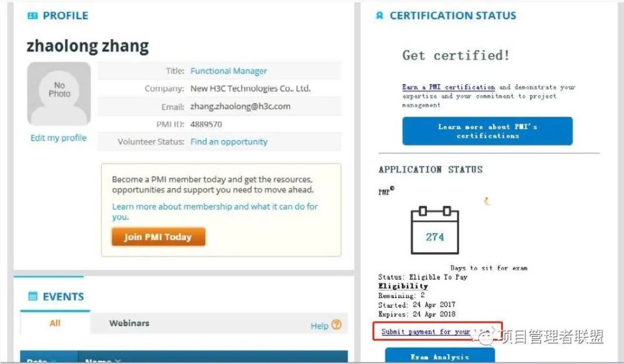Click the Started: 24 Apr 2017 text
Screen dimensions: 624x364
click(x=417, y=305)
